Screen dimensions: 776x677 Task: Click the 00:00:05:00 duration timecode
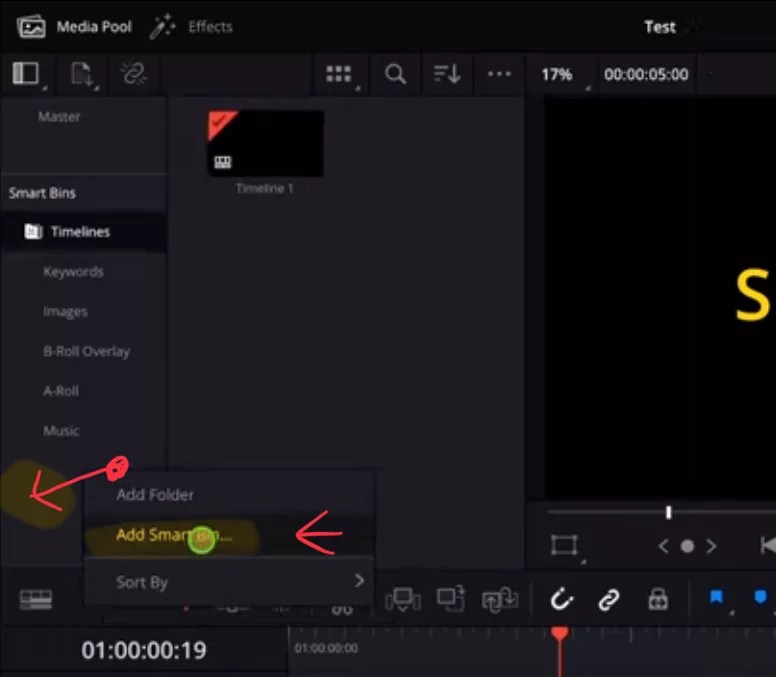tap(646, 74)
